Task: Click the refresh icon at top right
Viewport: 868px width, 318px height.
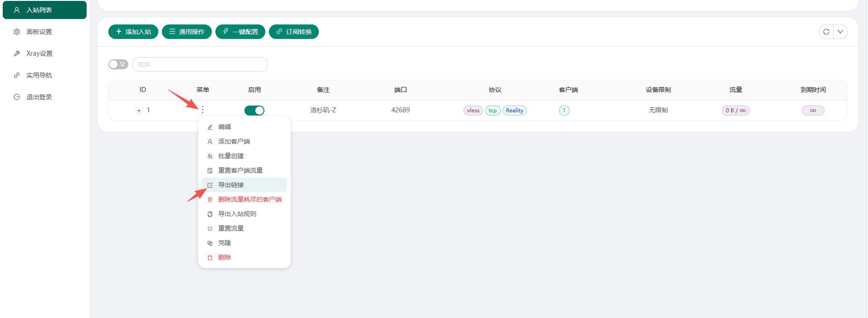Action: pyautogui.click(x=826, y=32)
